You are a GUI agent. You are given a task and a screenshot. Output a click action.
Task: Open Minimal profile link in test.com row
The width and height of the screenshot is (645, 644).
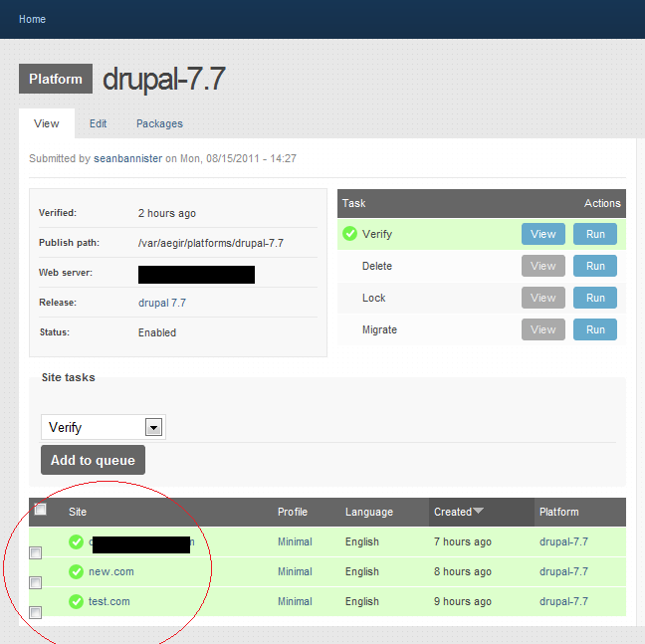click(295, 601)
